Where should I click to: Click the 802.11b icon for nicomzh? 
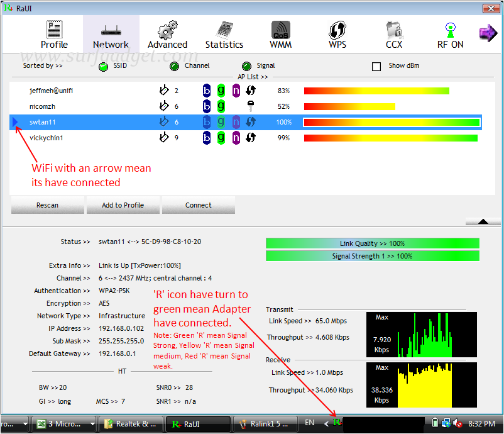(x=207, y=106)
